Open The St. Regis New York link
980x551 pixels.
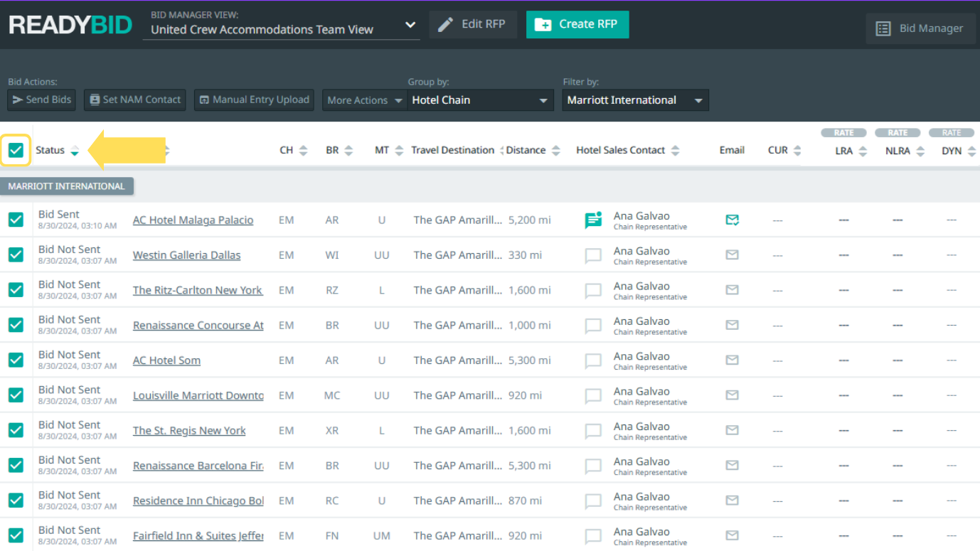click(x=189, y=430)
